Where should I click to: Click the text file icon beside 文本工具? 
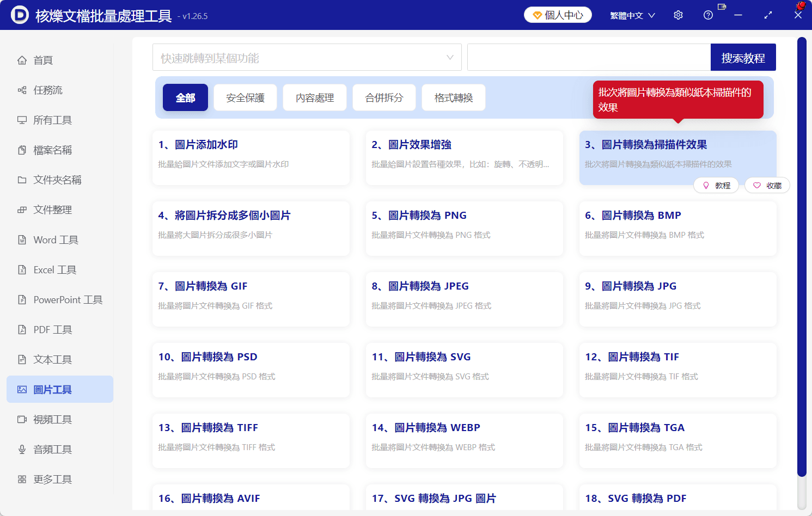[x=22, y=360]
